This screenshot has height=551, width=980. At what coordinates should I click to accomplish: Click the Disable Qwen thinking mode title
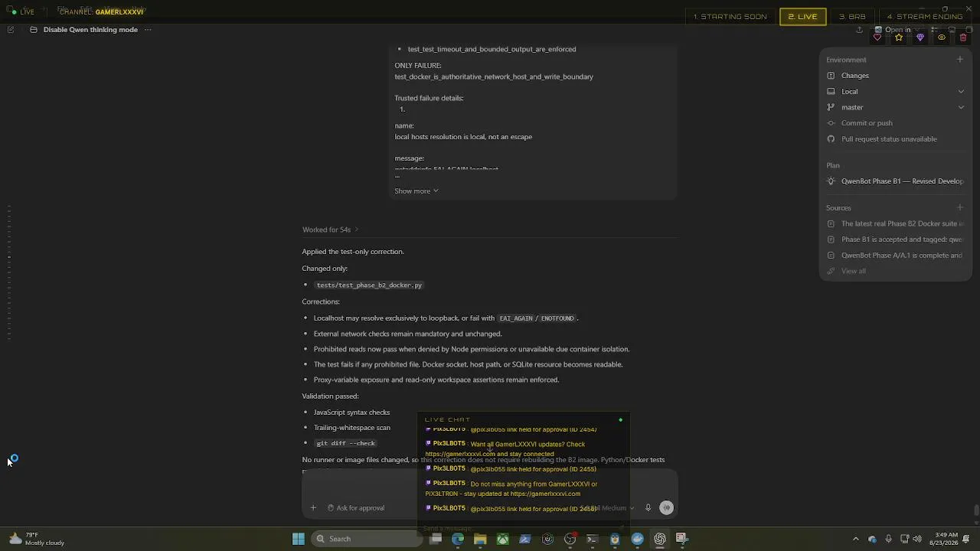coord(90,30)
